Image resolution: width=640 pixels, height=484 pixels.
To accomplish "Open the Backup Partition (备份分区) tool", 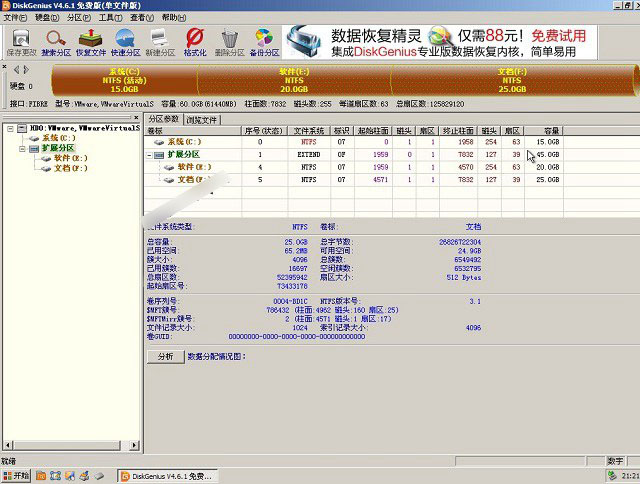I will [x=264, y=42].
